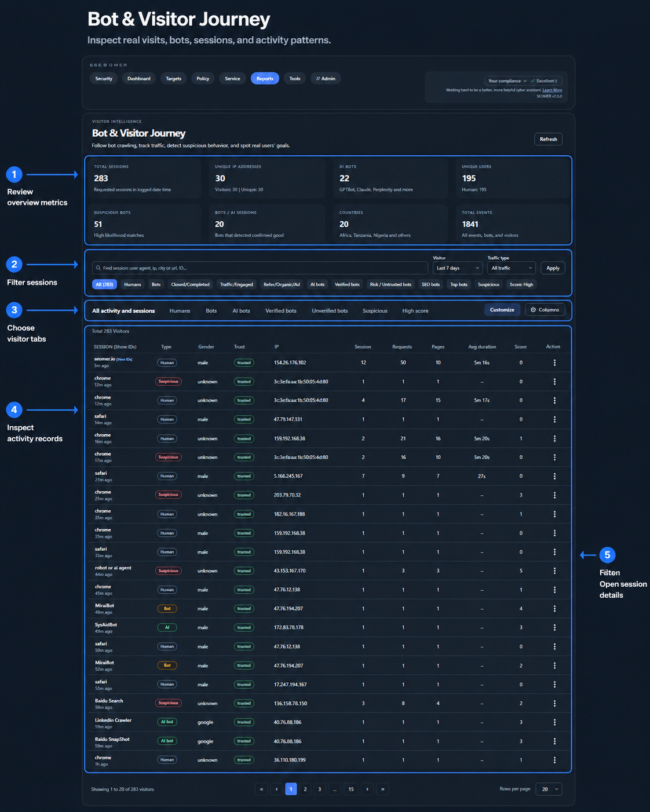Open action menu for MiraiBot 48m ago row
This screenshot has height=812, width=650.
[554, 609]
